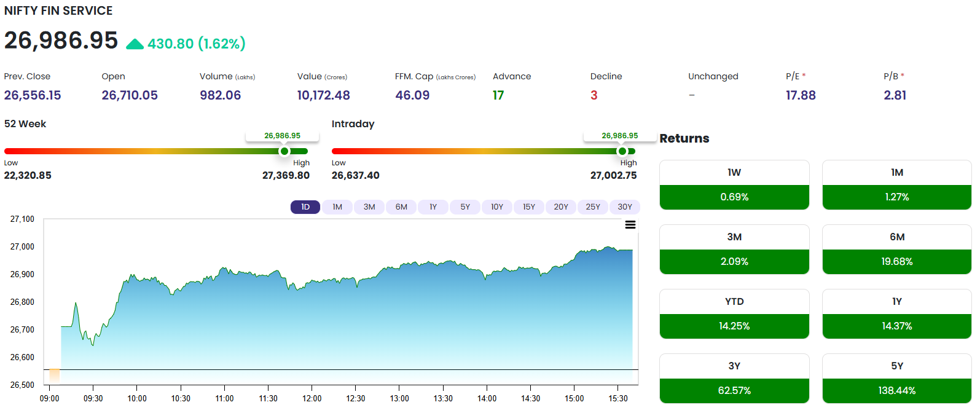
Task: Show the 5Y period chart tab
Action: click(465, 207)
